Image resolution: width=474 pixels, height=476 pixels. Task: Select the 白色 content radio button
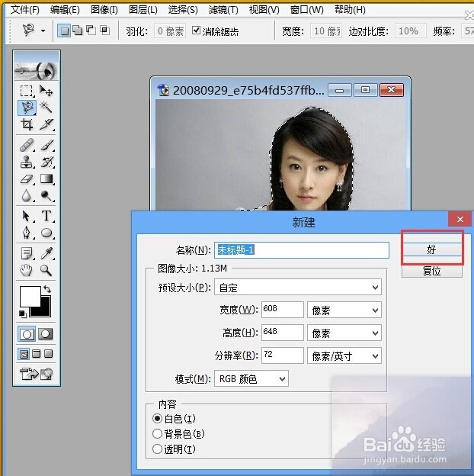pyautogui.click(x=157, y=419)
